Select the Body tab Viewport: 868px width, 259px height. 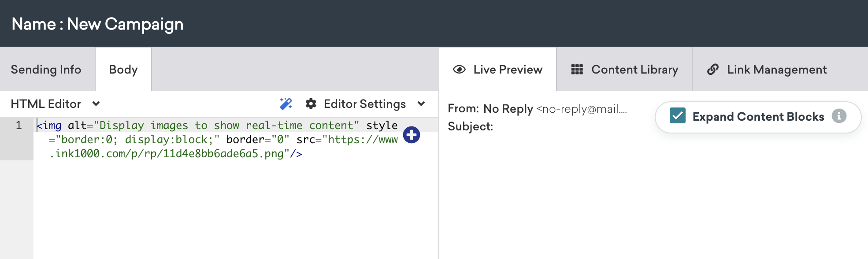(123, 70)
